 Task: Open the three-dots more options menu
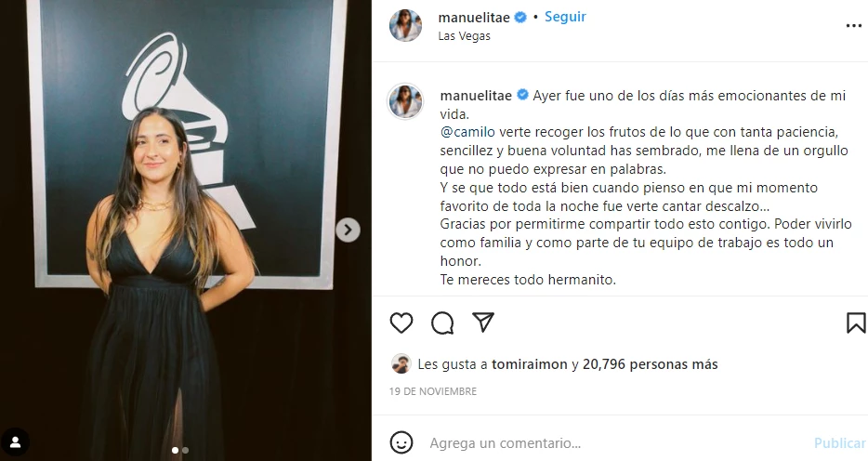click(854, 25)
